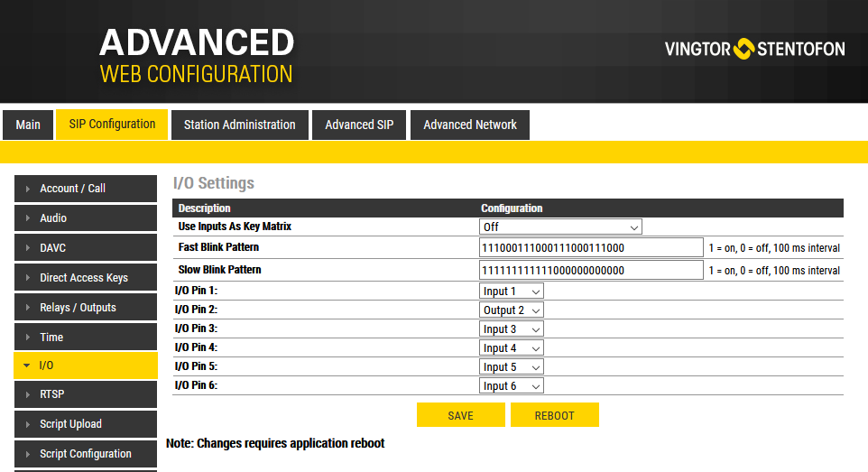Open the Script Configuration section
Image resolution: width=868 pixels, height=472 pixels.
(86, 454)
